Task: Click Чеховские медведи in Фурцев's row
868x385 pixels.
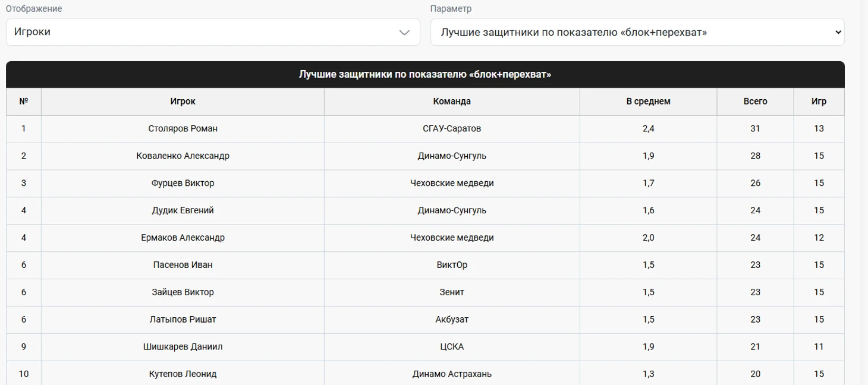Action: [x=452, y=183]
